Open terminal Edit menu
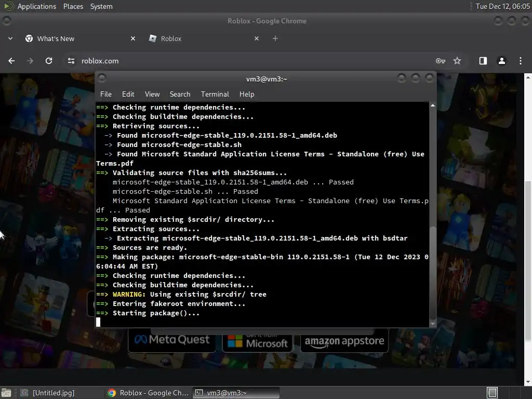Viewport: 532px width, 399px height. (x=128, y=95)
